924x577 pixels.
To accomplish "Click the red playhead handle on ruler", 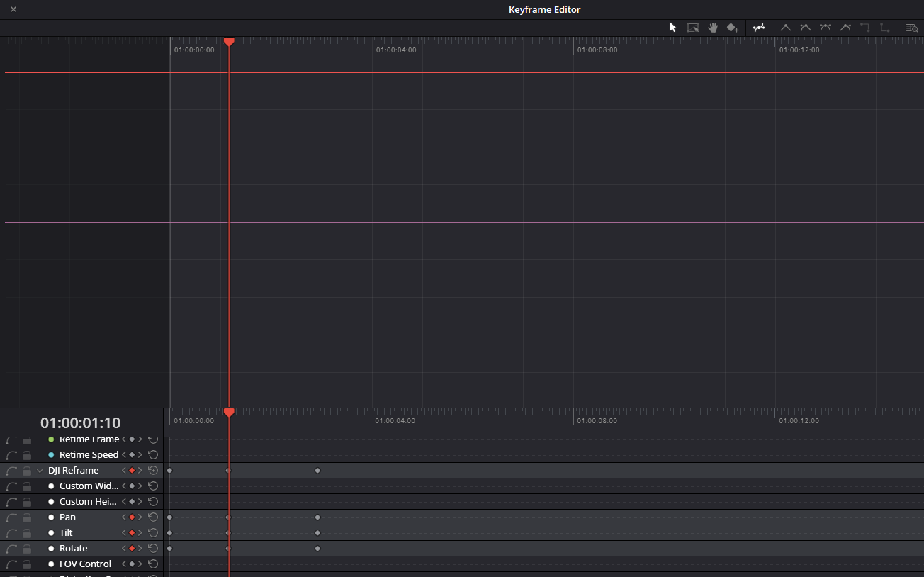I will [x=229, y=42].
